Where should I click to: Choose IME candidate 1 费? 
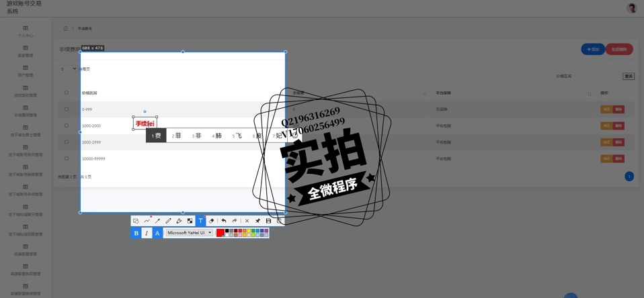[156, 136]
